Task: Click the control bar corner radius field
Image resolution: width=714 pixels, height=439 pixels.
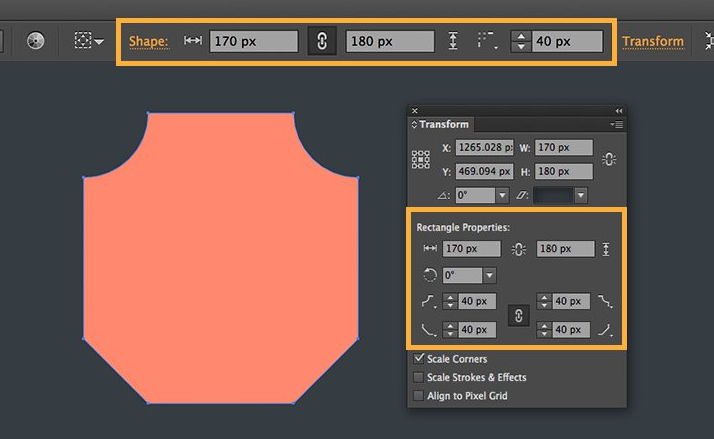Action: [567, 41]
